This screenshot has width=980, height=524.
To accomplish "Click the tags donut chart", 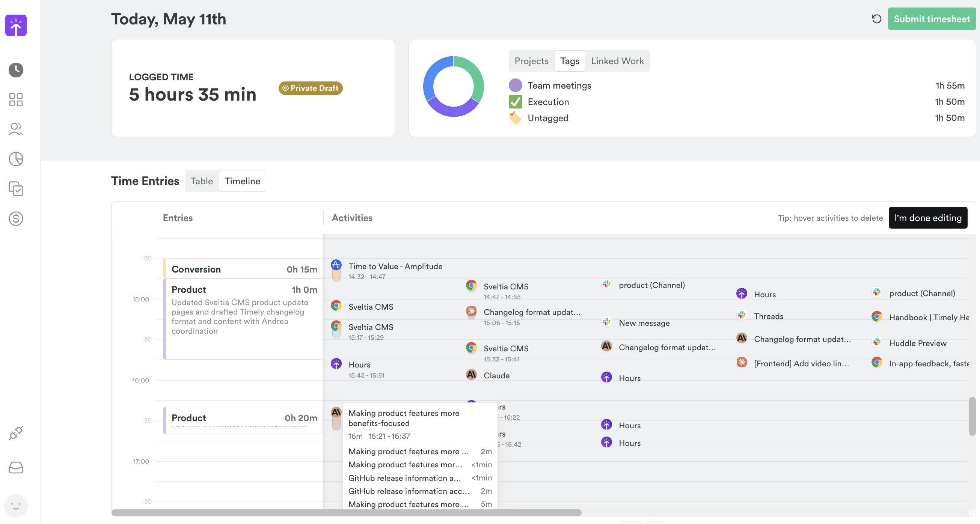I will pos(453,86).
